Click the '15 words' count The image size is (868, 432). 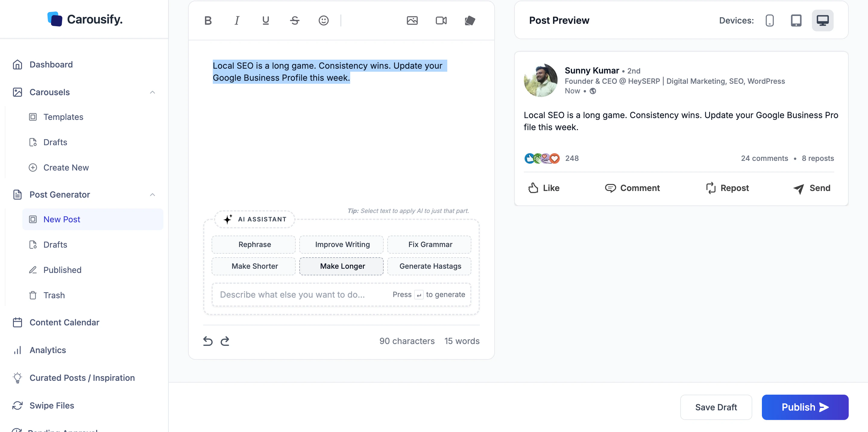(x=462, y=341)
